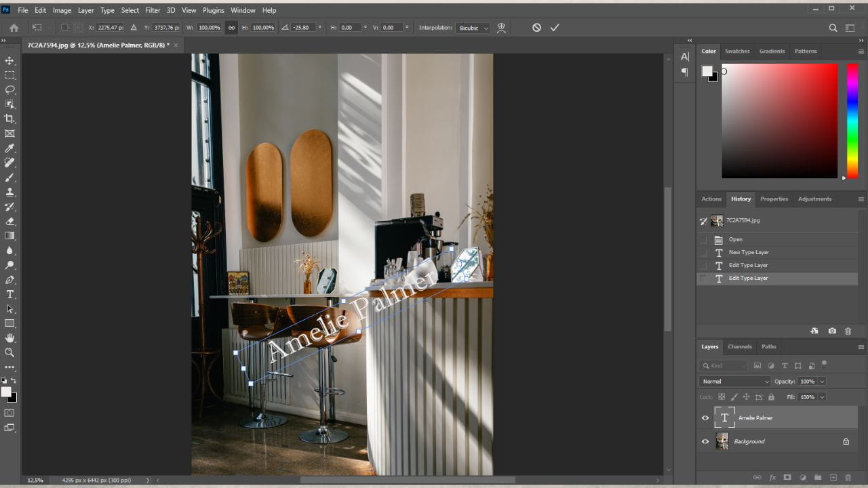Screen dimensions: 868x488
Task: Select the Open history state
Action: (x=778, y=239)
